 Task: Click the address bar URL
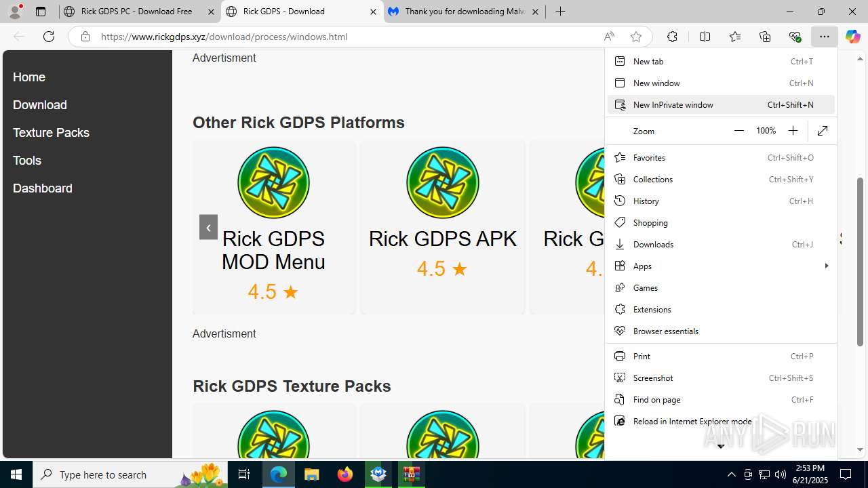(x=224, y=37)
